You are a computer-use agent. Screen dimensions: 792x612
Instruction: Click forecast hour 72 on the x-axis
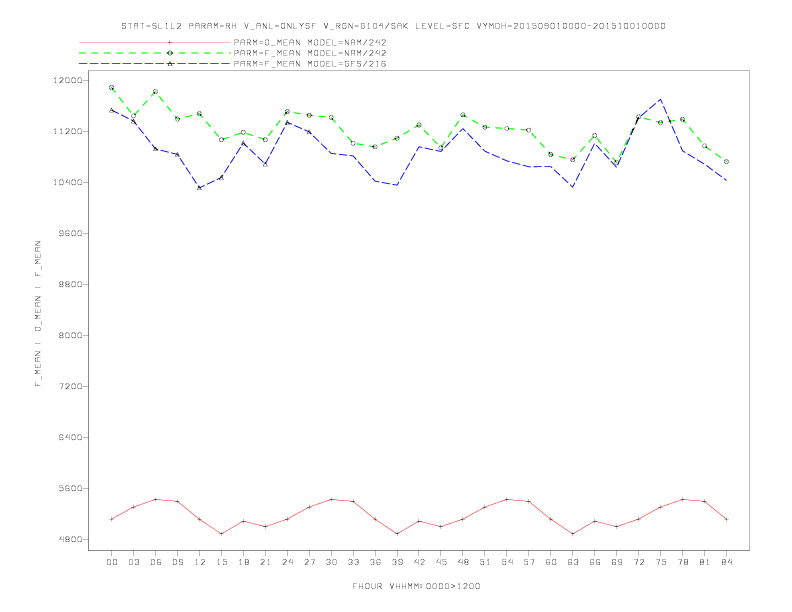(638, 562)
